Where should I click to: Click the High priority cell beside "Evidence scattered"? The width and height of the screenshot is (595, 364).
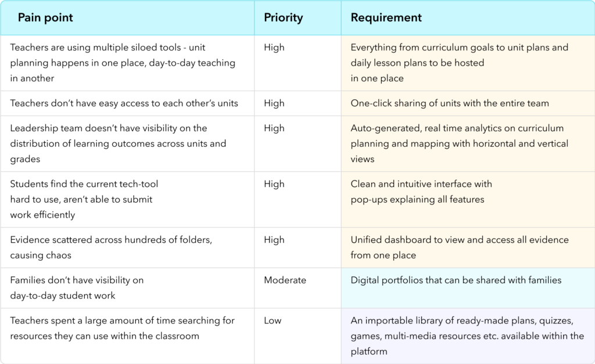pyautogui.click(x=274, y=240)
